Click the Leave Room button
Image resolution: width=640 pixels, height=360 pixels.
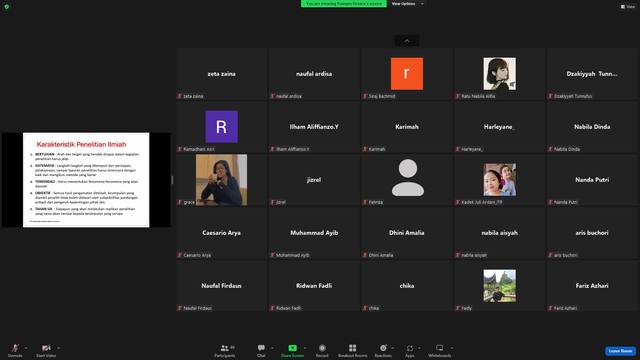(620, 351)
